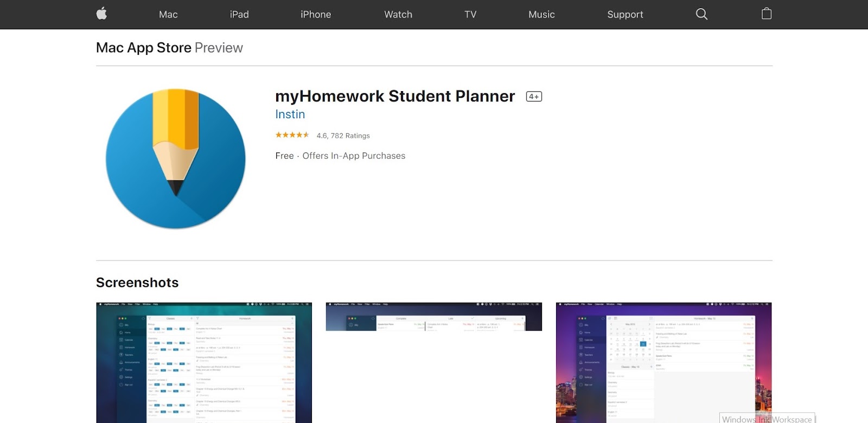This screenshot has height=423, width=868.
Task: Open the shopping bag icon
Action: [x=767, y=14]
